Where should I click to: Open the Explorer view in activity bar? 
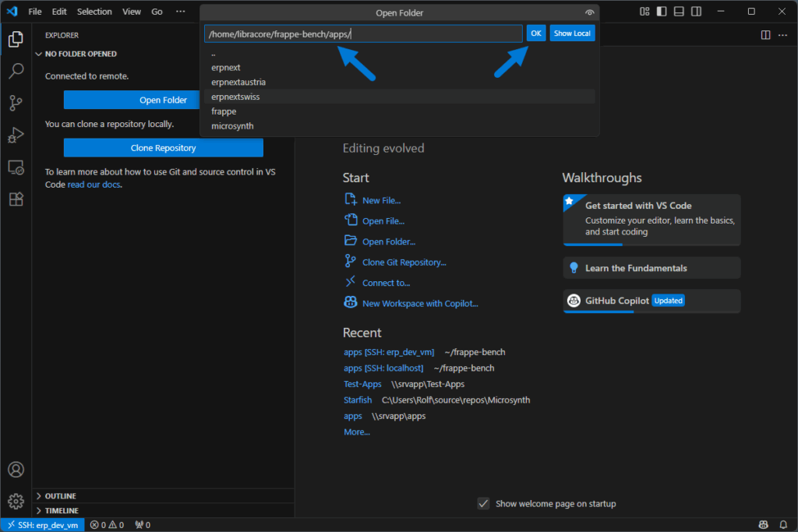(x=16, y=39)
